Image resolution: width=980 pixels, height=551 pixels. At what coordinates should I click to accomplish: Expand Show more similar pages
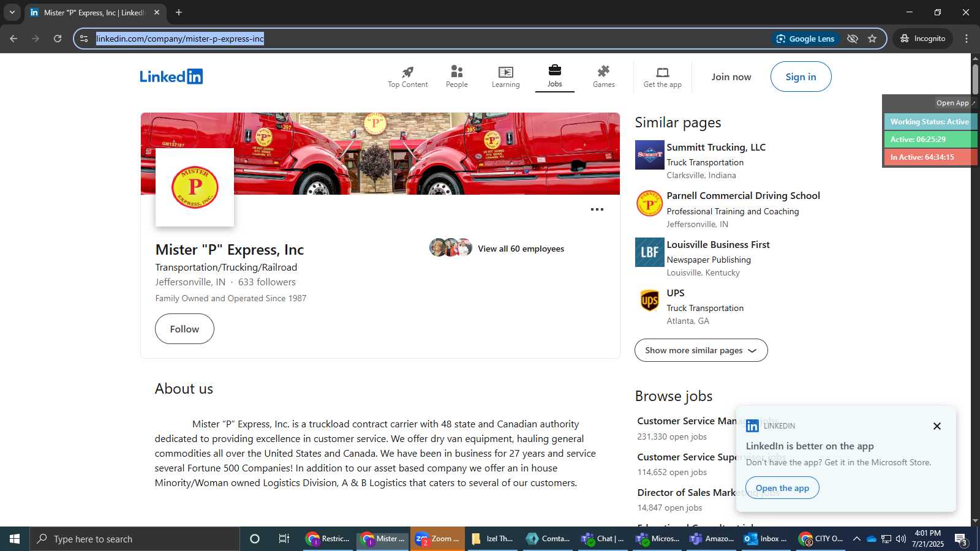[701, 350]
